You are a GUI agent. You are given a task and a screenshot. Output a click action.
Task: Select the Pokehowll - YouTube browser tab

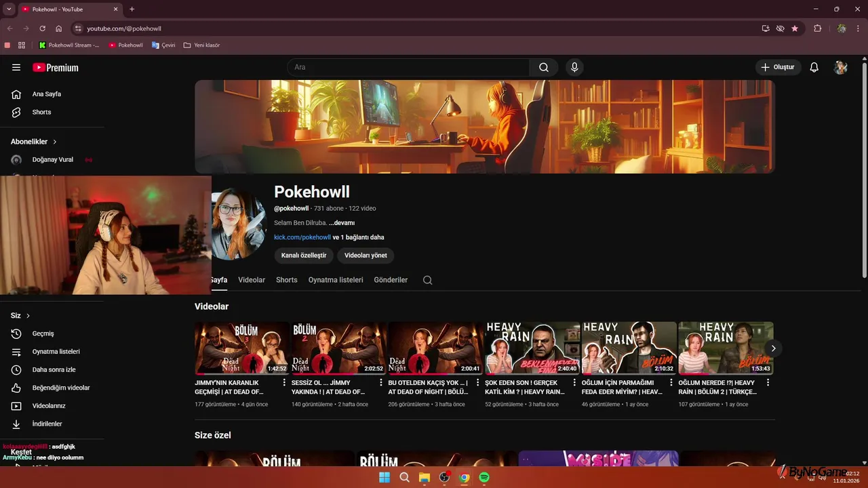point(68,9)
